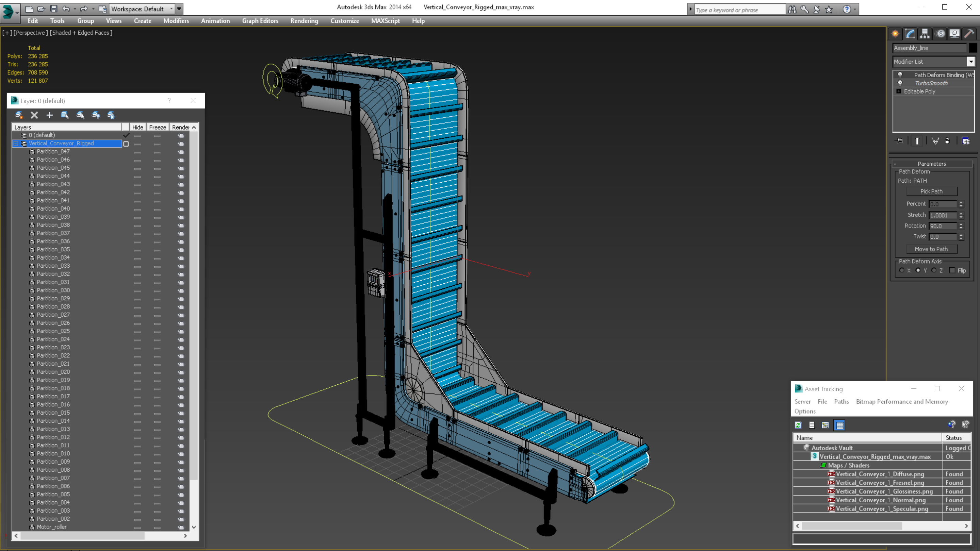Open the Modifiers menu

(176, 21)
